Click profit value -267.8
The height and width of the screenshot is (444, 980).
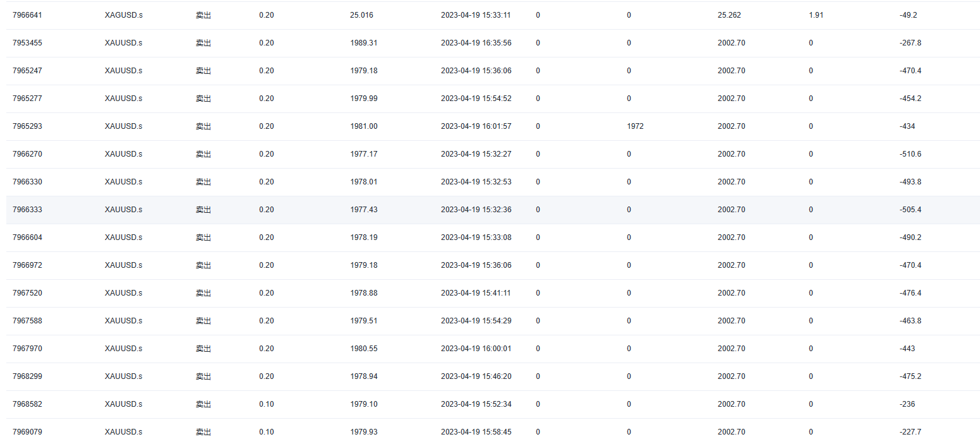point(910,43)
